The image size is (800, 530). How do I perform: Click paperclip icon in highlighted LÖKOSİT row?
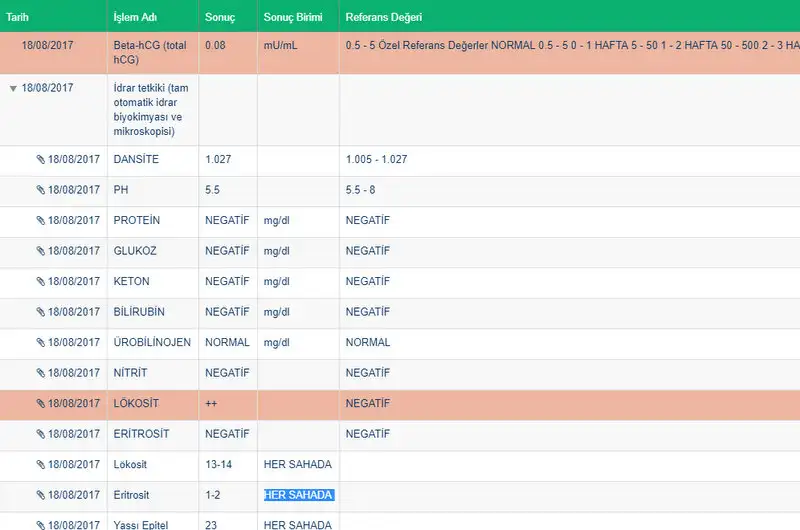click(x=41, y=403)
